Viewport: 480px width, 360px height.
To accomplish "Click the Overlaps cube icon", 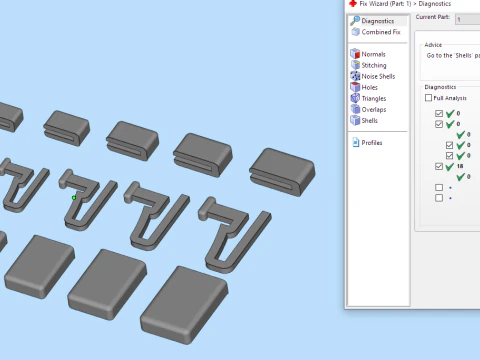I will coord(355,109).
